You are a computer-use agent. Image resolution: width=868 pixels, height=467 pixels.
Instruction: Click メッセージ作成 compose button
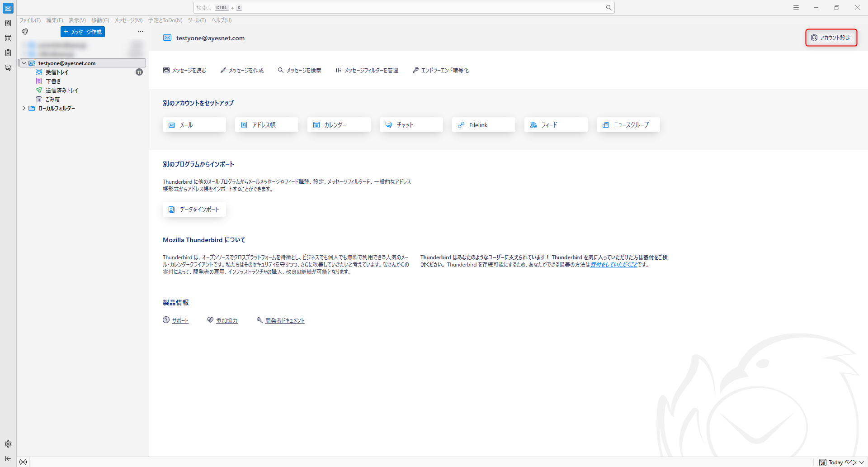point(83,32)
